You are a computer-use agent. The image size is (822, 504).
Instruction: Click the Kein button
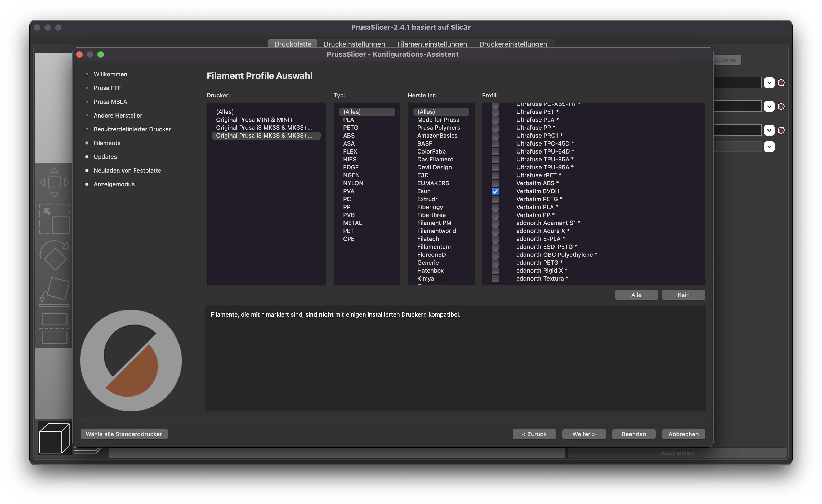tap(683, 295)
